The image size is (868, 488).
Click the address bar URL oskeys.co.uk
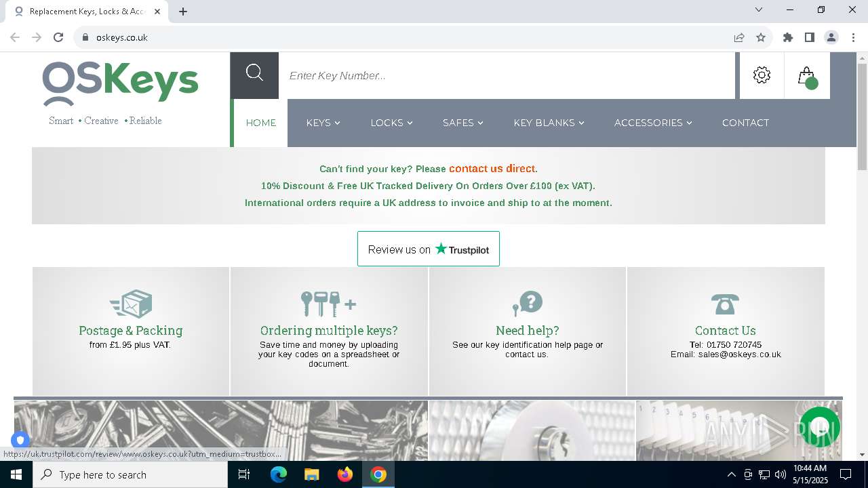point(122,37)
